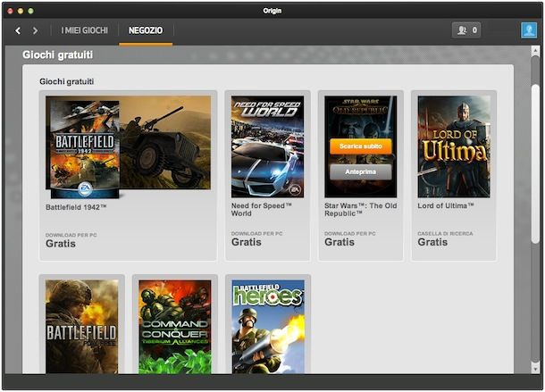545x392 pixels.
Task: Open the Battlefield Play4Free cover
Action: pos(81,327)
